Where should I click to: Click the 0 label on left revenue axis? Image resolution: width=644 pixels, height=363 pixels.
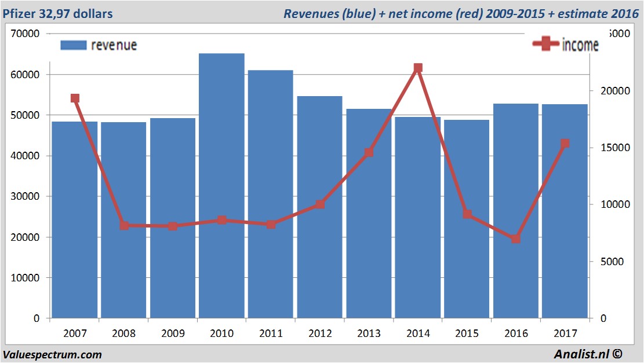pyautogui.click(x=37, y=318)
